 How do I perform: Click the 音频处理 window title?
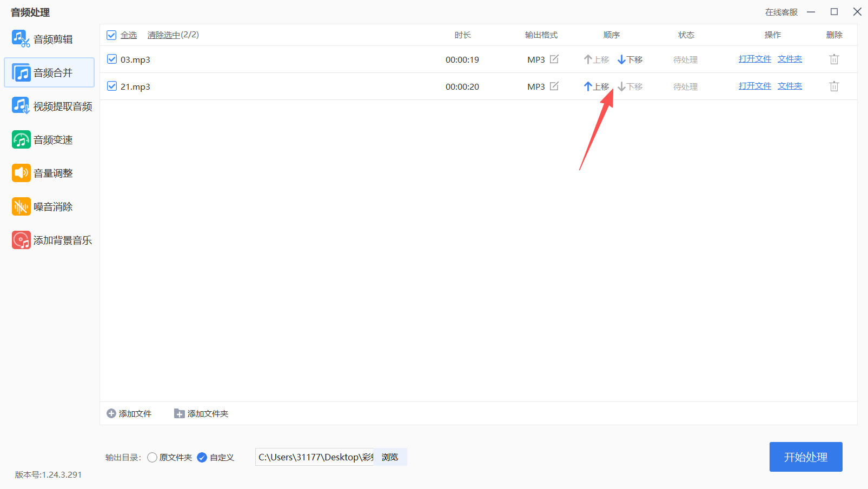pyautogui.click(x=30, y=12)
